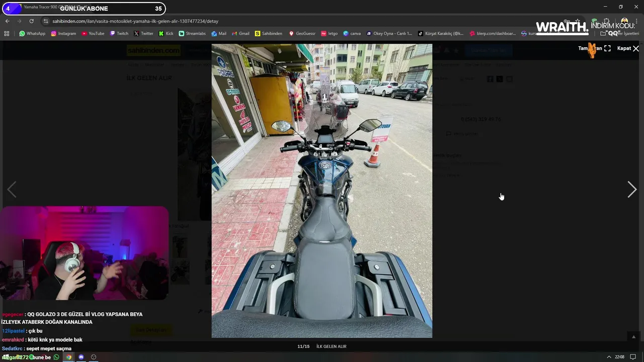644x362 pixels.
Task: Open the Twitch bookmark
Action: (119, 34)
